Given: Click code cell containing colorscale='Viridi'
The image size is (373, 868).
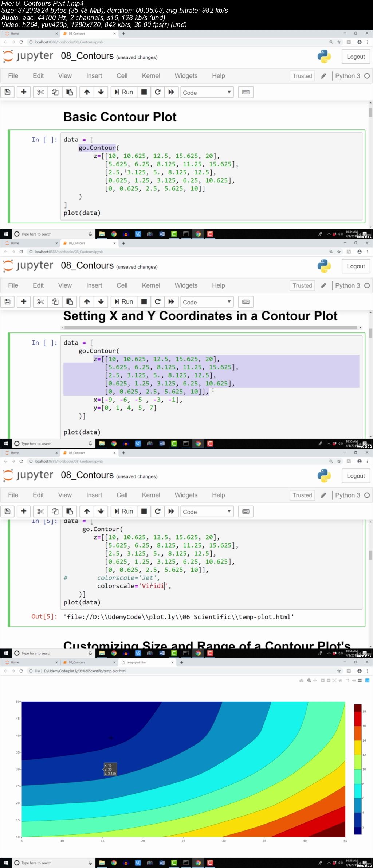Looking at the screenshot, I should click(x=211, y=565).
